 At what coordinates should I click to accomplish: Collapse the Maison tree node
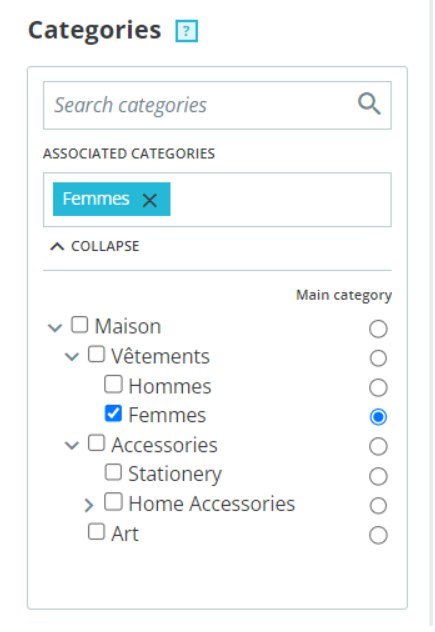[x=55, y=327]
